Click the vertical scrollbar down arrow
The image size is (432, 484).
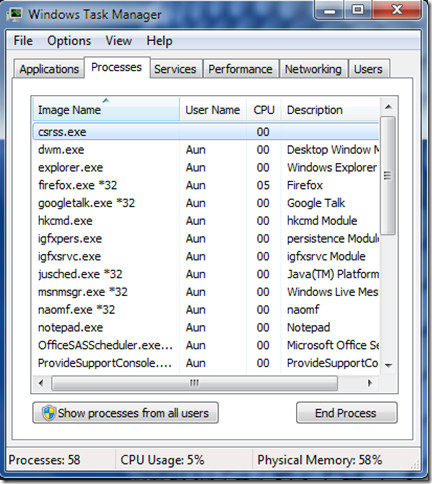388,365
